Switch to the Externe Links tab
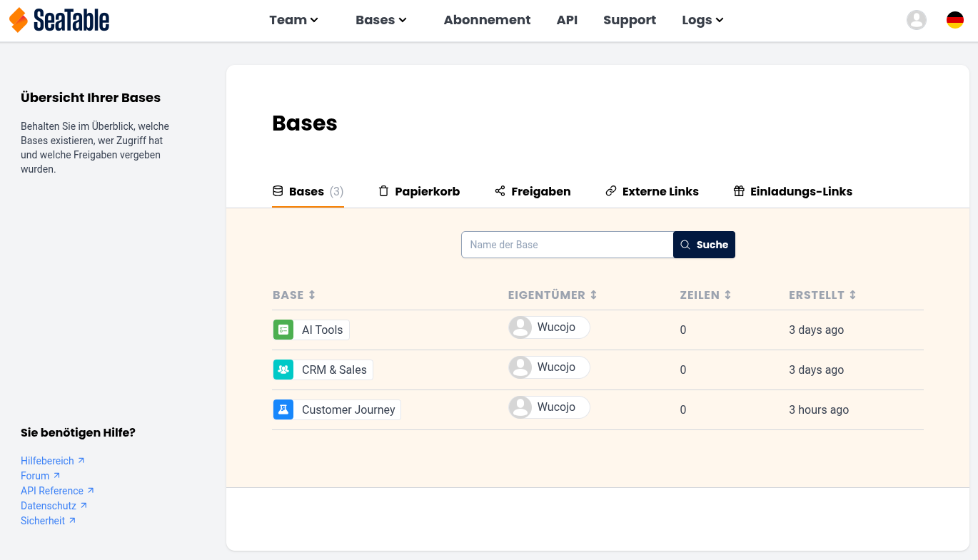Viewport: 978px width, 560px height. pyautogui.click(x=652, y=191)
